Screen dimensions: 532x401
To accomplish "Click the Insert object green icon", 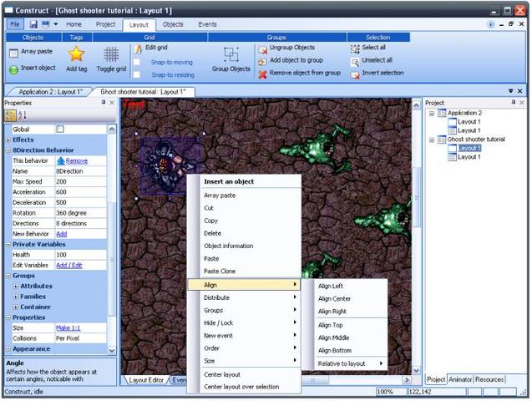I will pyautogui.click(x=13, y=69).
